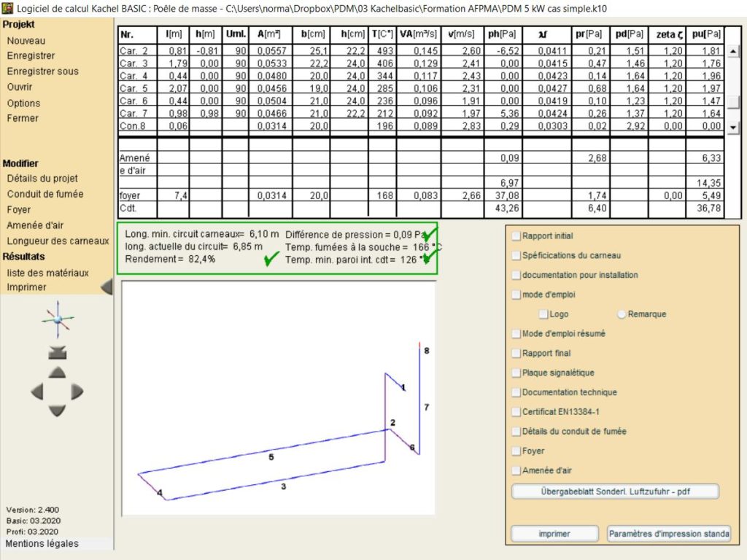The image size is (747, 560).
Task: Open Nouveau in Projekt menu
Action: [26, 41]
